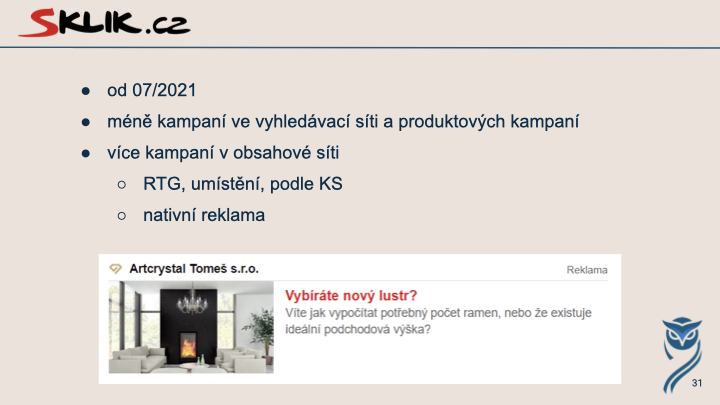This screenshot has height=405, width=720.
Task: Click the blue owl logo
Action: point(682,354)
